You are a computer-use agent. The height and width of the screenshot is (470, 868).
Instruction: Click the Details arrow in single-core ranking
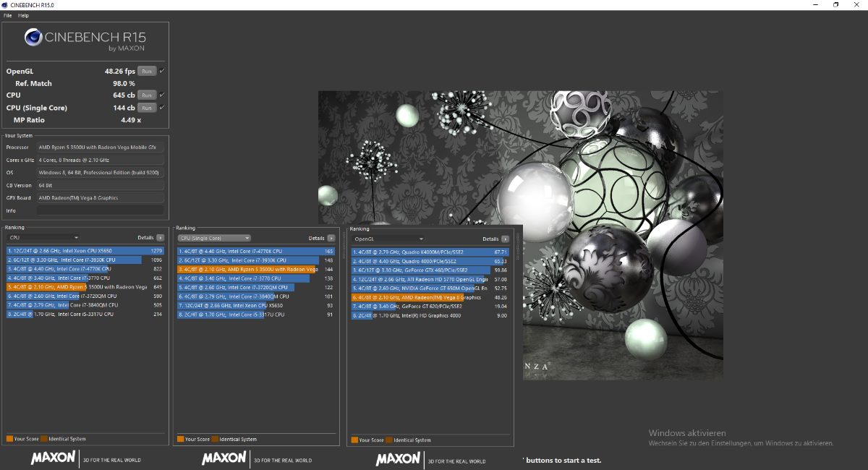point(331,238)
